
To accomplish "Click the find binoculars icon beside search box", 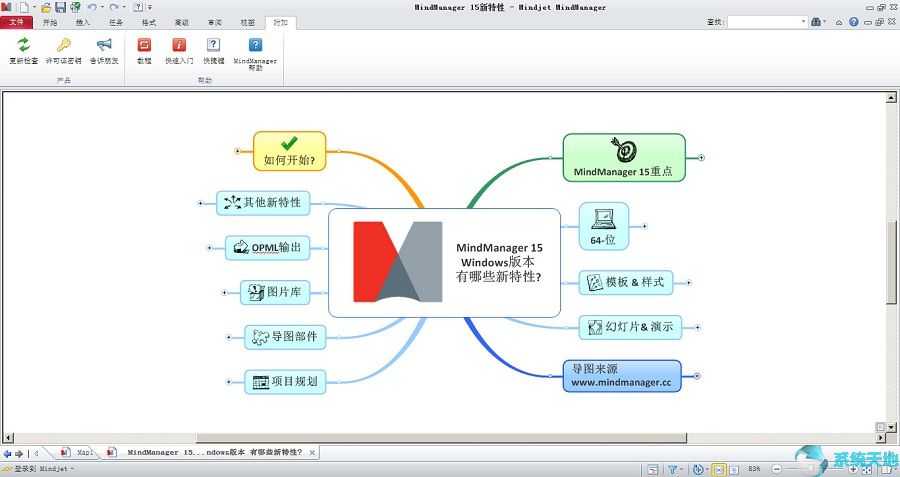I will point(816,22).
